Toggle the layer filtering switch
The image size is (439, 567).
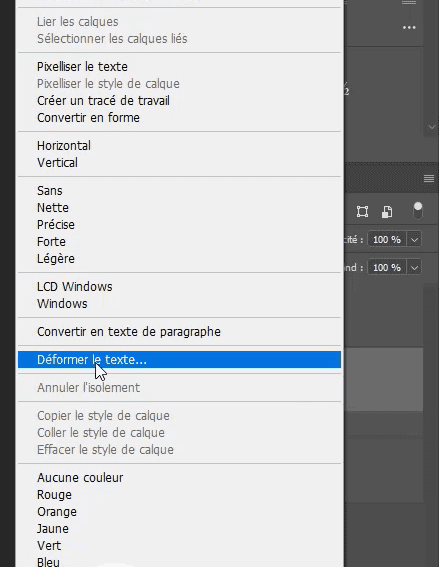click(418, 211)
